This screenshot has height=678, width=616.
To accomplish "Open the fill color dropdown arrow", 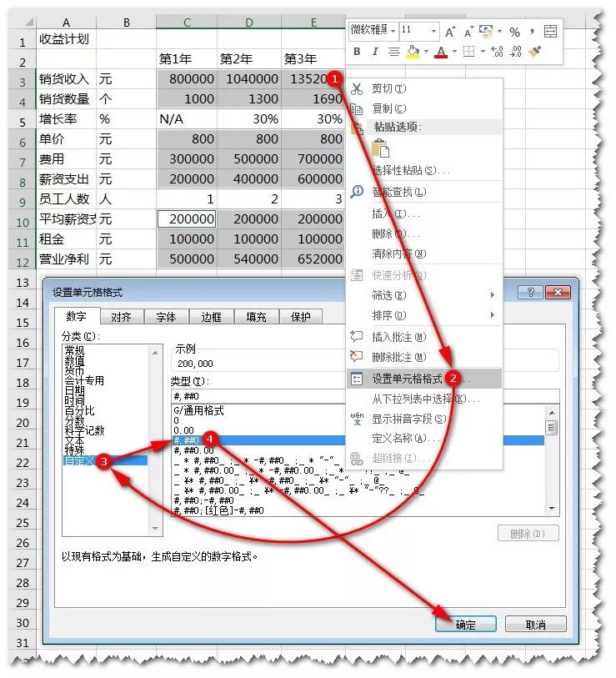I will [x=426, y=52].
